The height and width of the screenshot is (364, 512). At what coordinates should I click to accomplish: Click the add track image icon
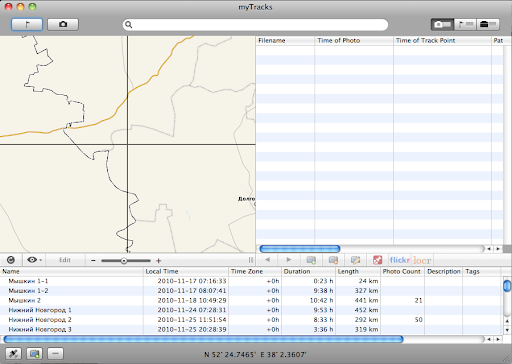click(35, 354)
